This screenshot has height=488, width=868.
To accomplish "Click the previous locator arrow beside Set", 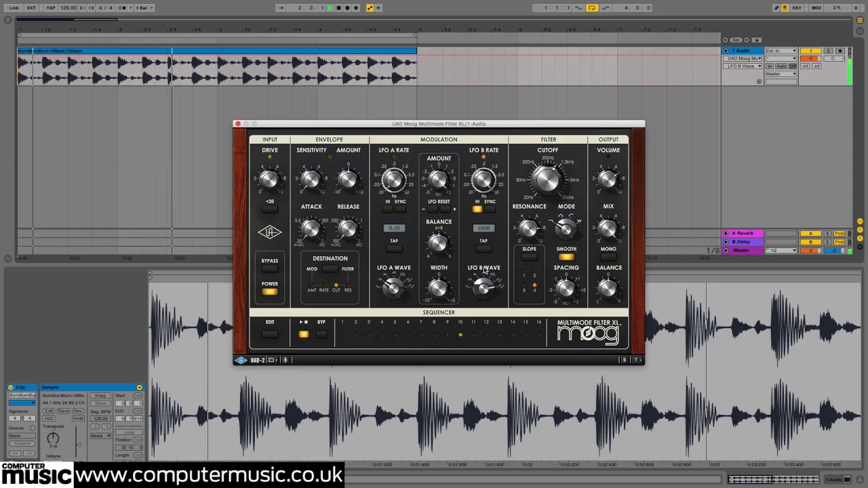I will click(726, 40).
